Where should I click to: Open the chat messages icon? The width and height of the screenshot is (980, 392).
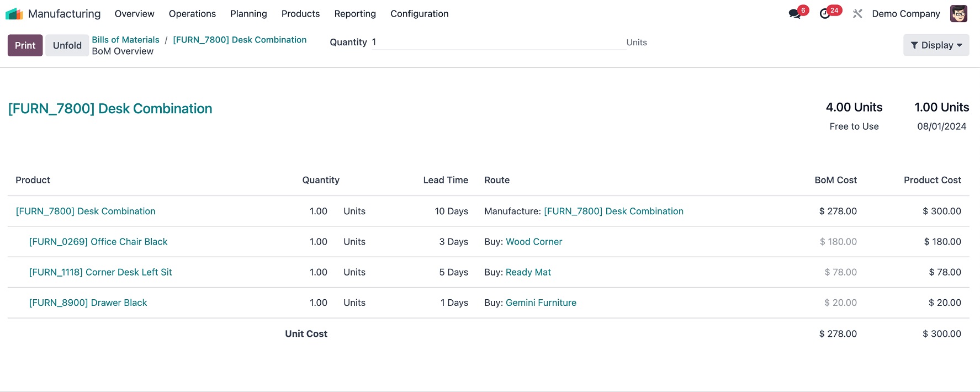pos(795,14)
